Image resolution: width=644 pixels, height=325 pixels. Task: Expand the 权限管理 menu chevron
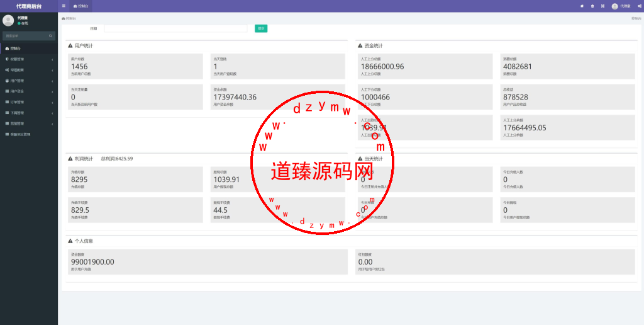click(53, 60)
